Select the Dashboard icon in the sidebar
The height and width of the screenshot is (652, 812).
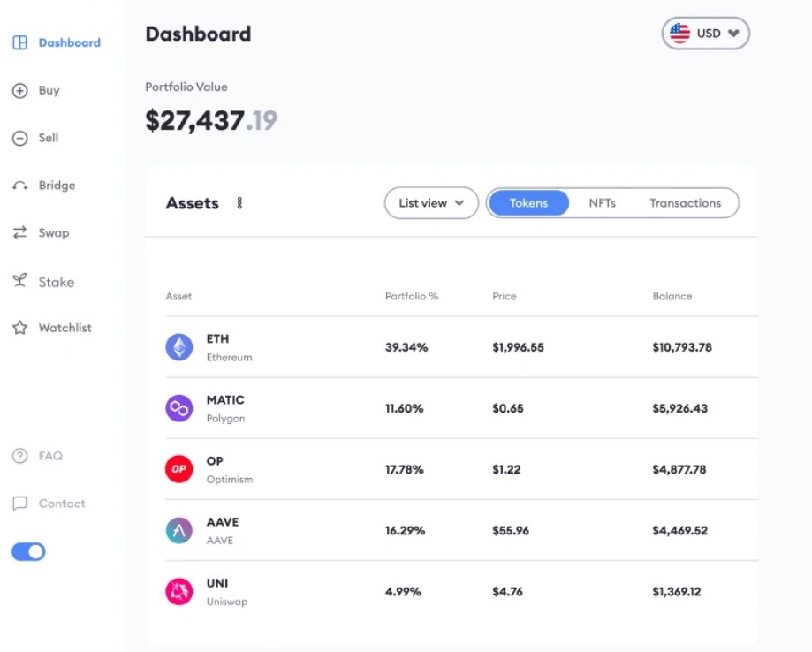[x=19, y=42]
